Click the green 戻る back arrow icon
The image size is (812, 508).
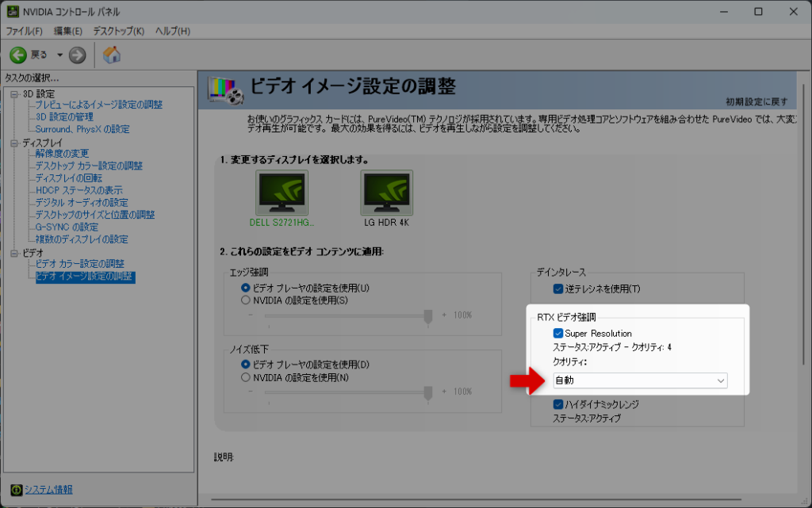(x=17, y=55)
